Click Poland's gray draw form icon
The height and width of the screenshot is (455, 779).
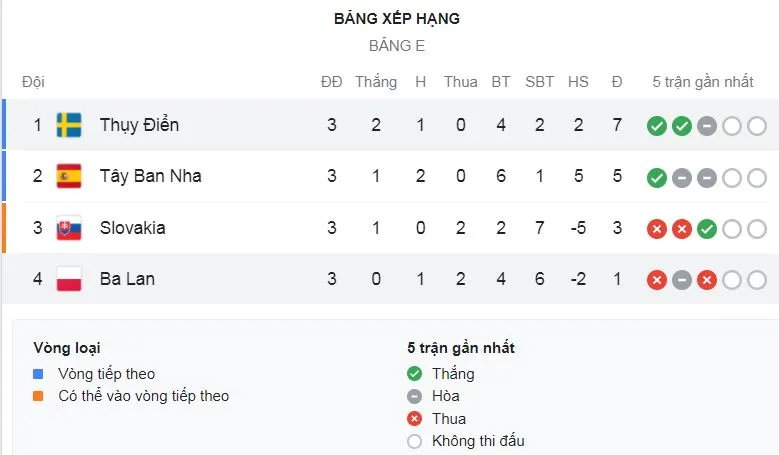[x=682, y=280]
